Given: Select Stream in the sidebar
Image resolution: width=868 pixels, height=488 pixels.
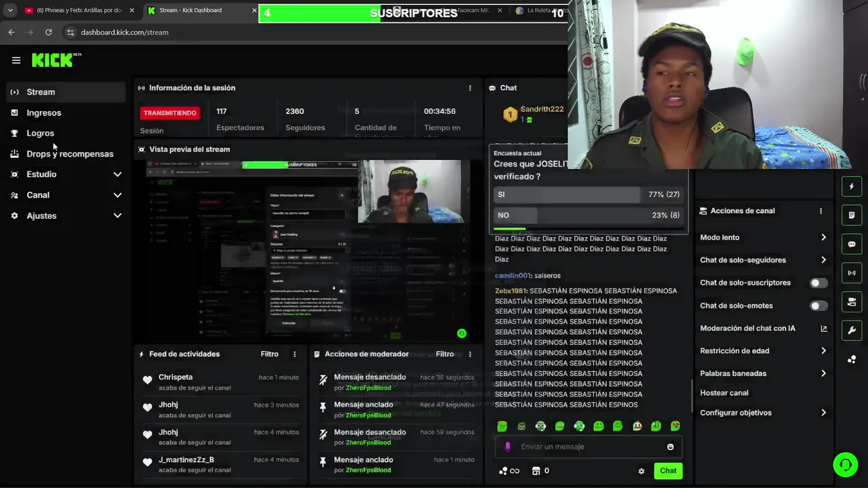Looking at the screenshot, I should click(x=66, y=92).
